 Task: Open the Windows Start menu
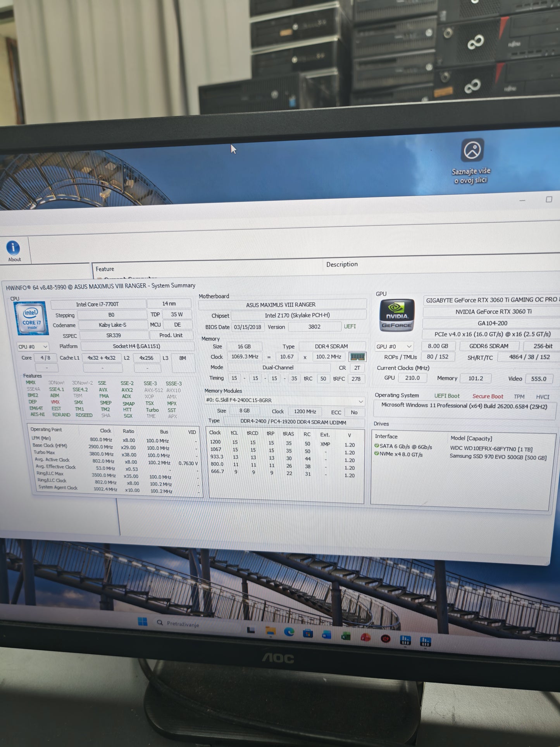click(142, 621)
